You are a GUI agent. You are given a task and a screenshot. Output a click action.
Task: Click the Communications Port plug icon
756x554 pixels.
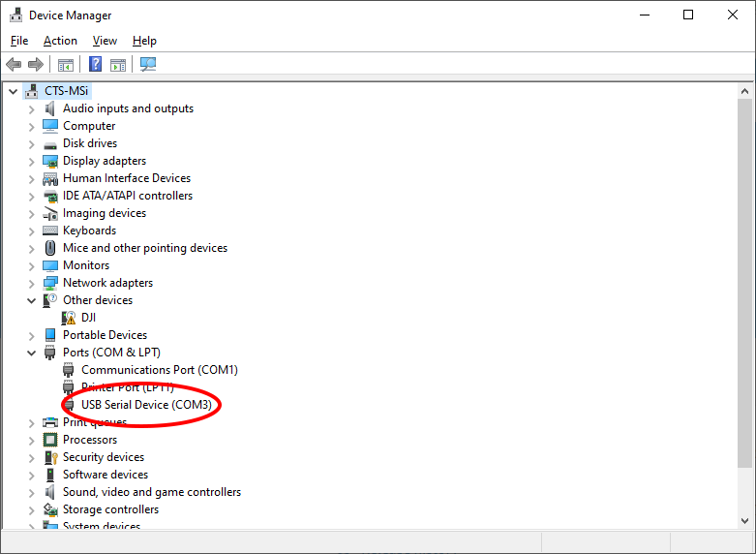pos(69,370)
